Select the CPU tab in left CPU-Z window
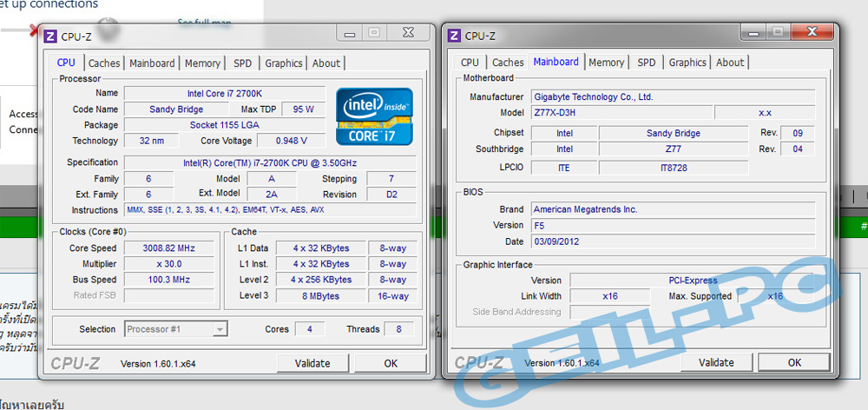The width and height of the screenshot is (868, 410). pyautogui.click(x=66, y=63)
